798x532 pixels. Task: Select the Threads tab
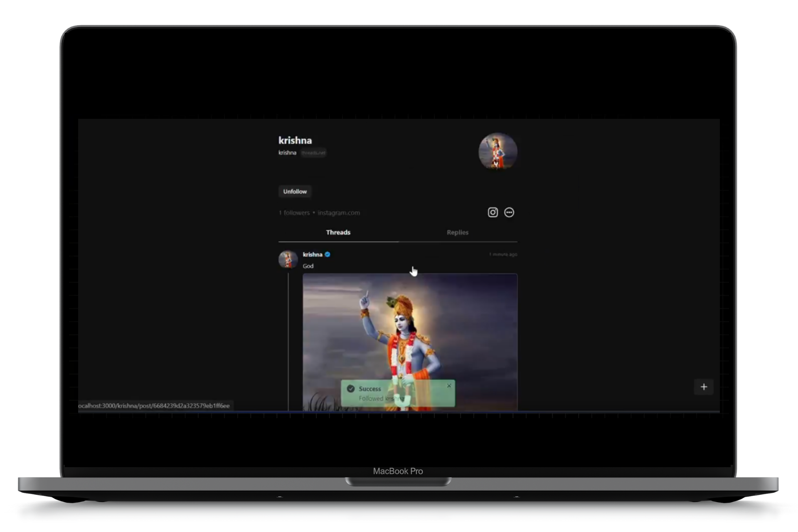tap(338, 232)
